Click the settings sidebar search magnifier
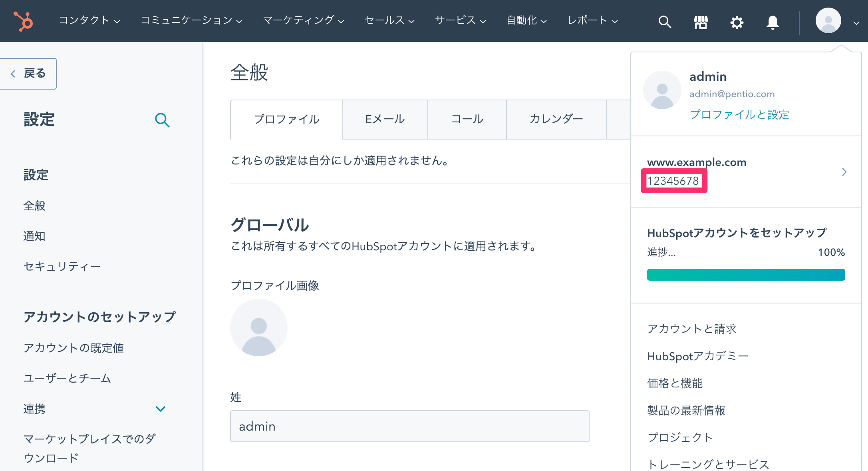868x471 pixels. point(162,120)
